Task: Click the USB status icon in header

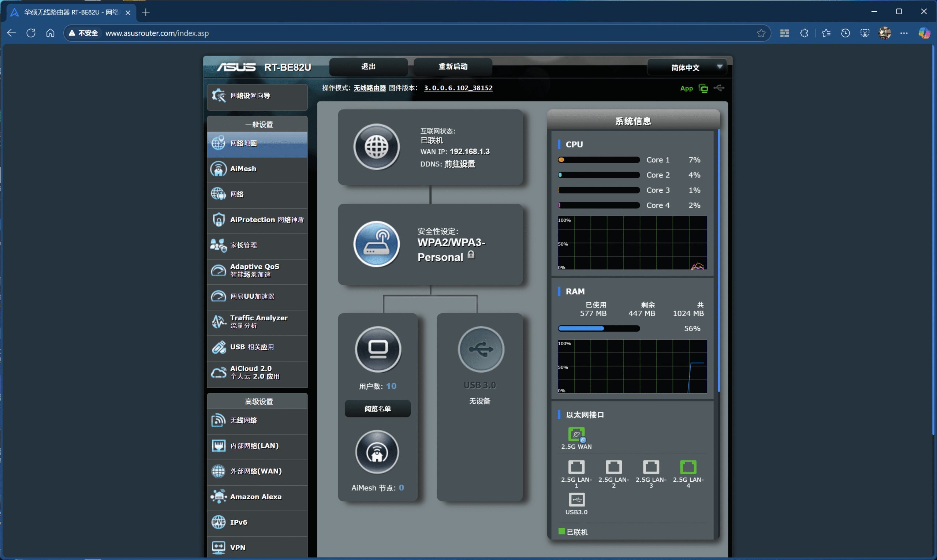Action: coord(719,88)
